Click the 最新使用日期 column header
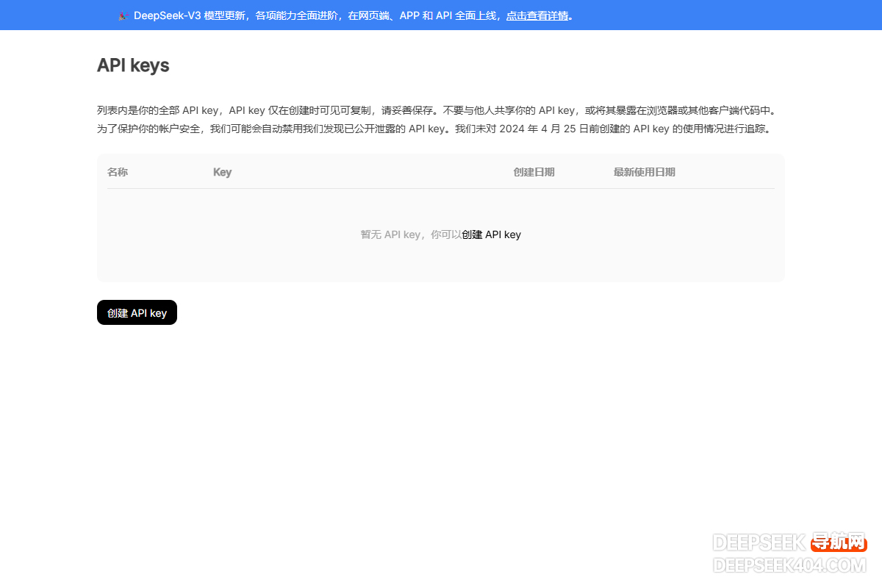Viewport: 882px width, 588px height. 644,172
